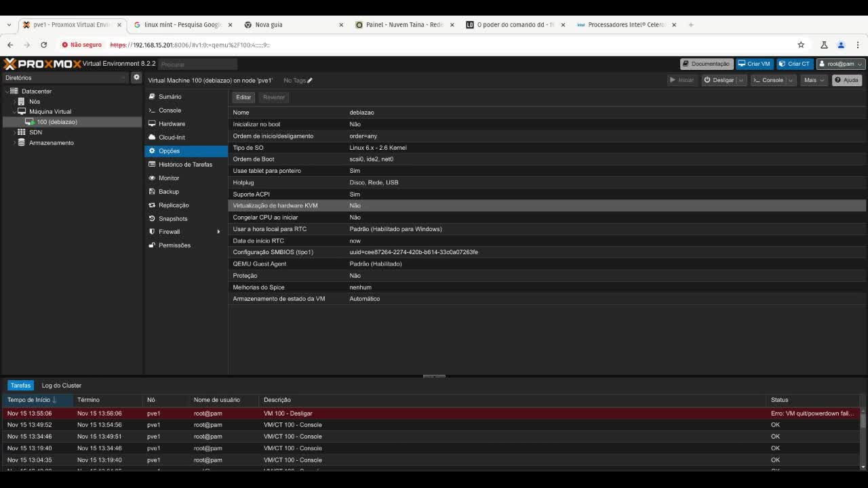The height and width of the screenshot is (488, 868).
Task: Close the linux mint Google search tab
Action: [230, 24]
